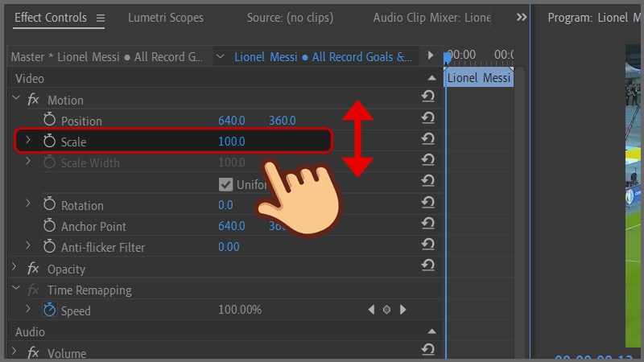Toggle the Anti-flicker Filter stopwatch
This screenshot has height=362, width=644.
coord(49,246)
